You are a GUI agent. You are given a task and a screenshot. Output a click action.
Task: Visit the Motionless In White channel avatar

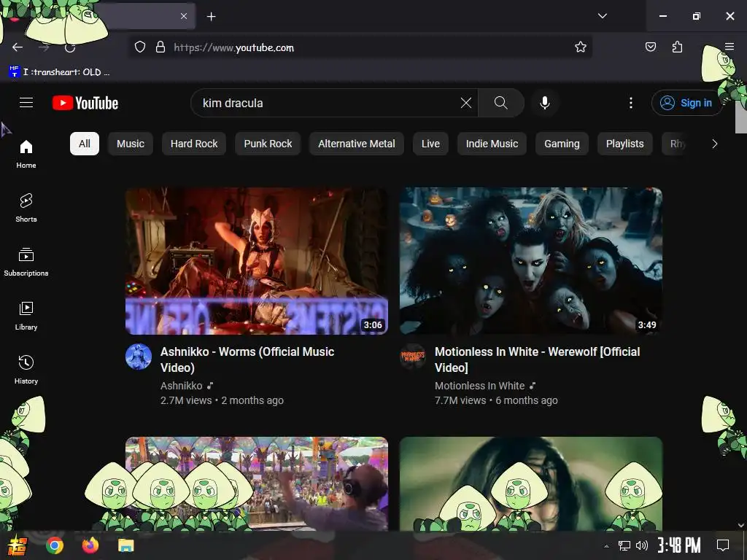[413, 357]
